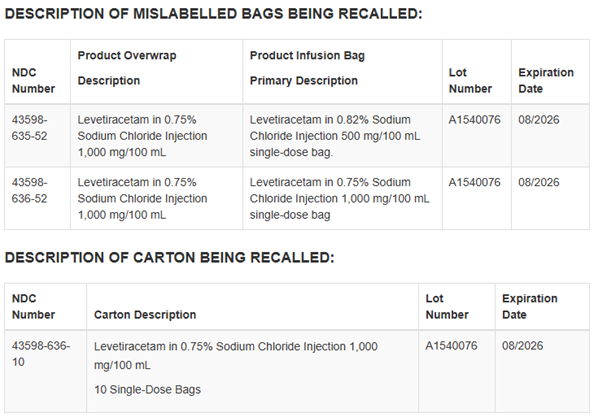Viewport: 594px width, 417px height.
Task: Click Expiration Date header in carton table
Action: tap(530, 306)
